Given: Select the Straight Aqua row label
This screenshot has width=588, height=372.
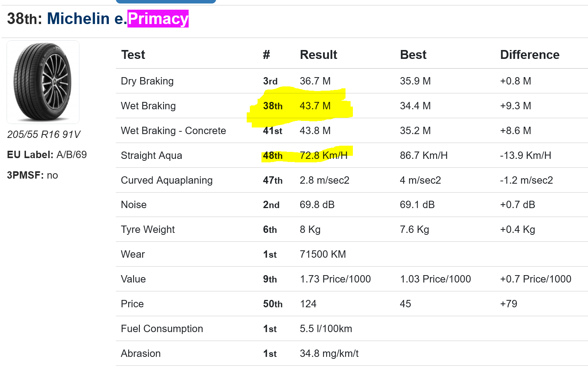Looking at the screenshot, I should 151,155.
